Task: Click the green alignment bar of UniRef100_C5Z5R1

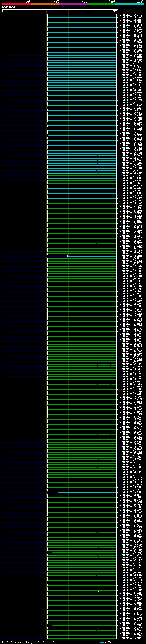Action: tap(82, 176)
